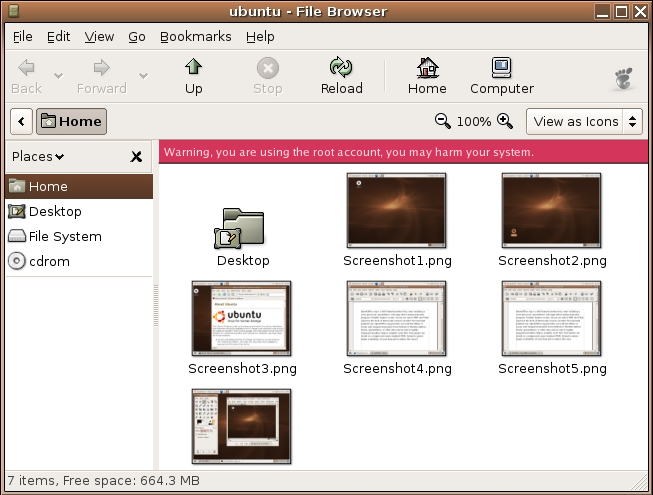Click the Up toolbar arrow icon
This screenshot has height=495, width=653.
point(193,68)
